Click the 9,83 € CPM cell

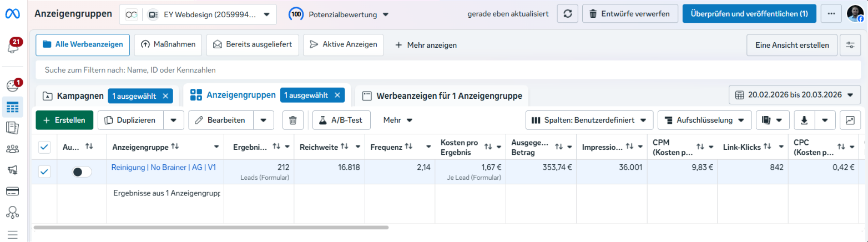(x=682, y=172)
